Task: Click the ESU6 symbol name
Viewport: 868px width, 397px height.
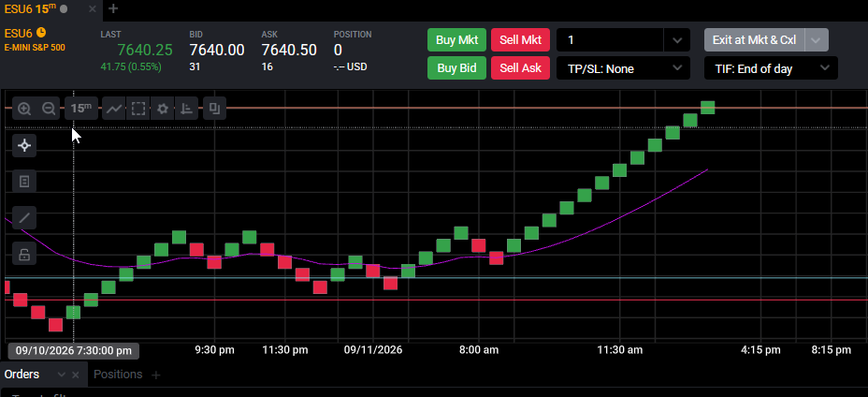Action: pos(18,33)
